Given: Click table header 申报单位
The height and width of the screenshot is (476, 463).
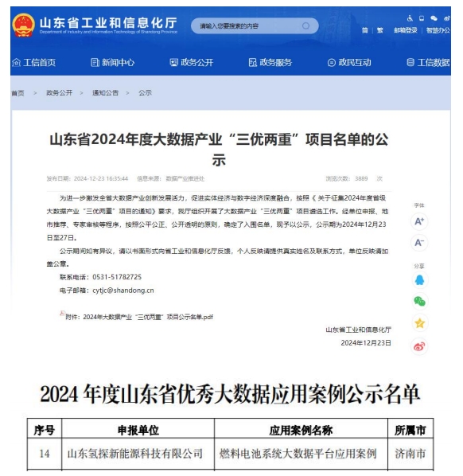Looking at the screenshot, I should click(x=138, y=430).
